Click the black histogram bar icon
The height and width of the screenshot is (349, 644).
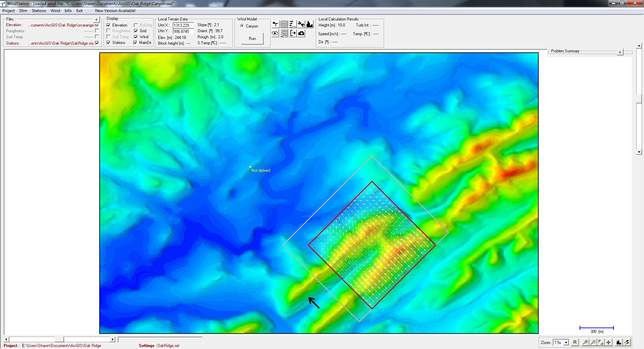[310, 24]
